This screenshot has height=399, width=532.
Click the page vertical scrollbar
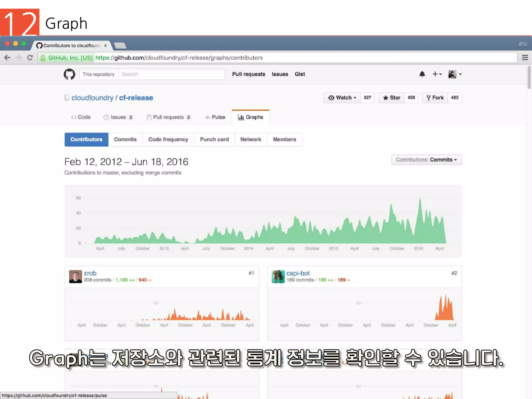[529, 78]
